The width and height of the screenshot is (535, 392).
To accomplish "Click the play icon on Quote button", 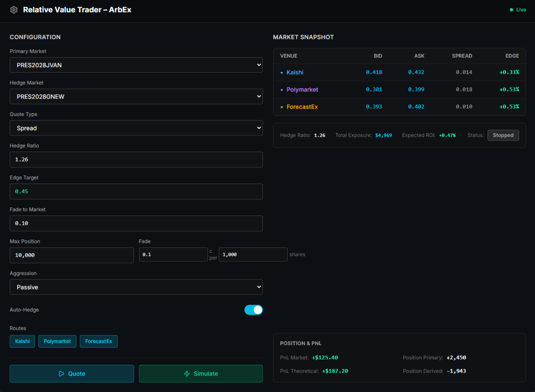I will coord(61,374).
